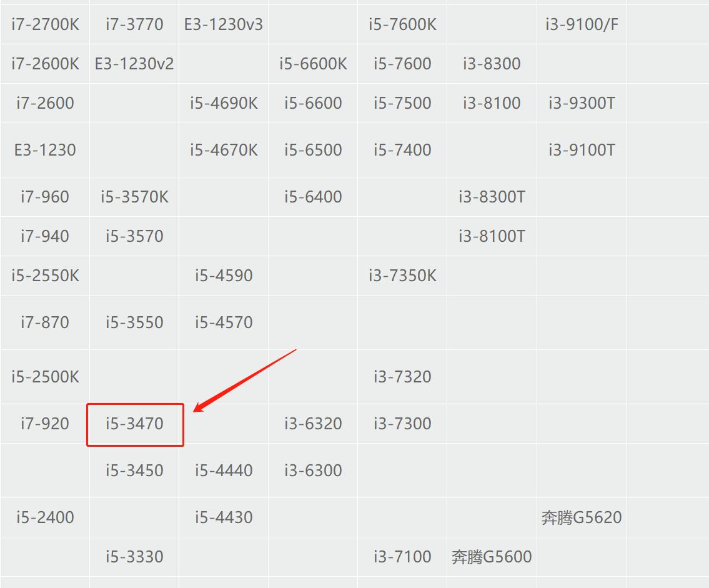Select the i3-8100T cell
This screenshot has height=588, width=709.
[x=492, y=237]
